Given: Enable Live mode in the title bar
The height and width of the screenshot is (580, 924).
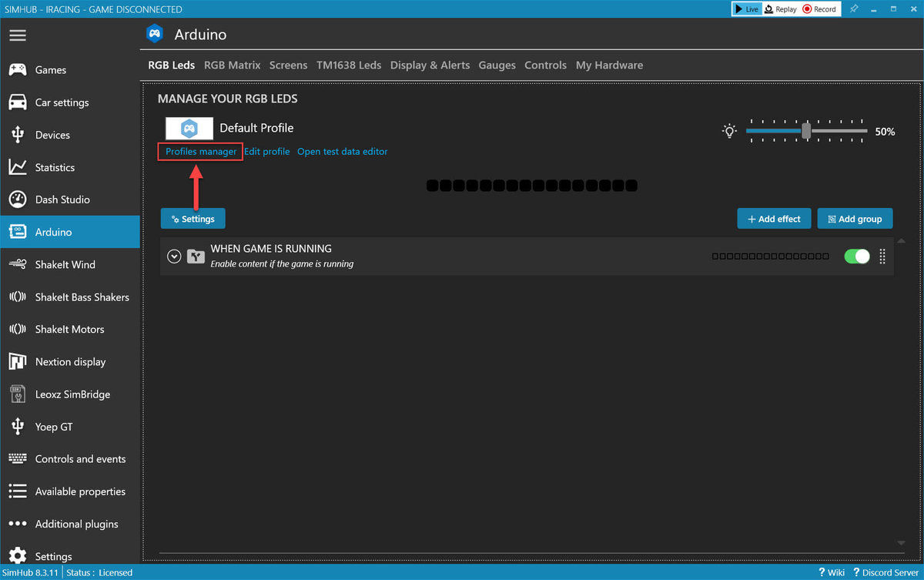Looking at the screenshot, I should [745, 9].
